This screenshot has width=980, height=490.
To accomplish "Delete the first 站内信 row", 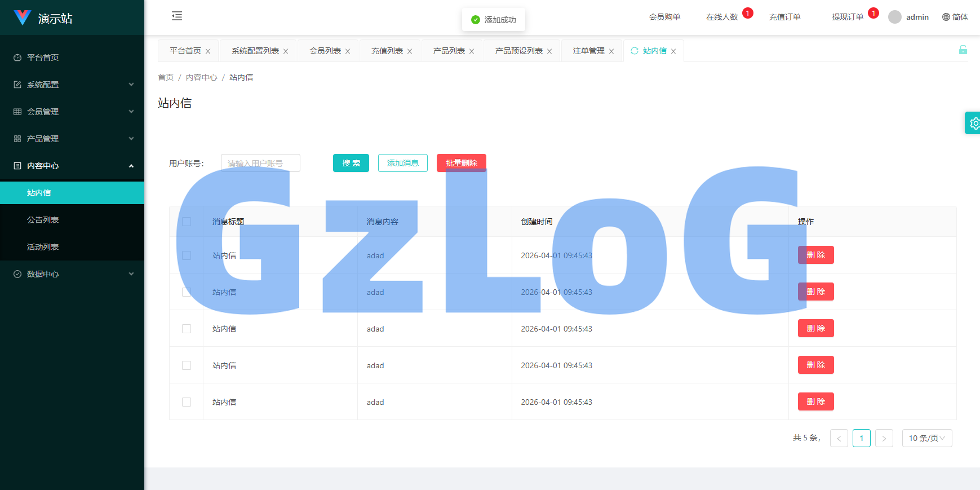I will (816, 255).
